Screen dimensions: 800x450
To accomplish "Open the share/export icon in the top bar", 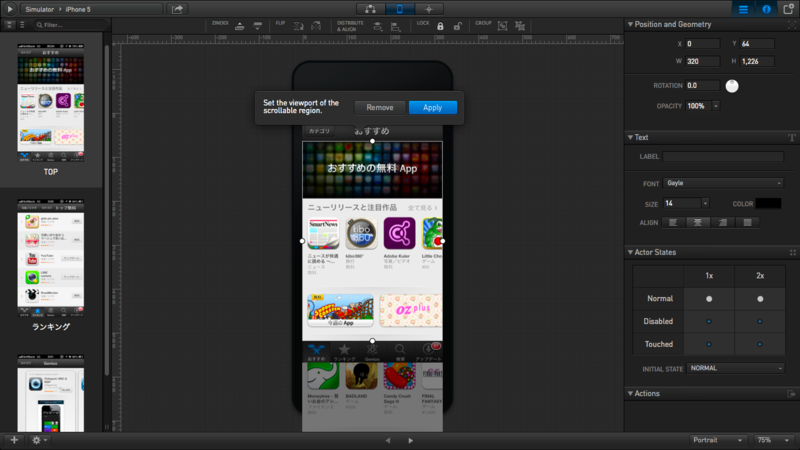I will [x=177, y=9].
